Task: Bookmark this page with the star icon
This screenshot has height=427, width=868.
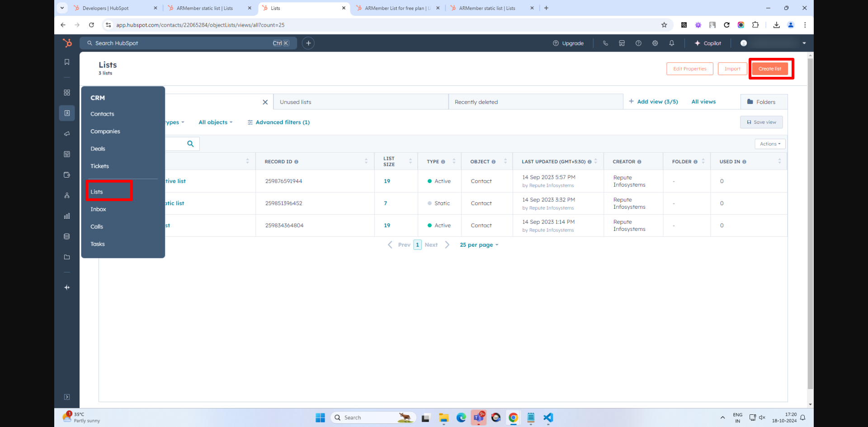Action: click(664, 25)
